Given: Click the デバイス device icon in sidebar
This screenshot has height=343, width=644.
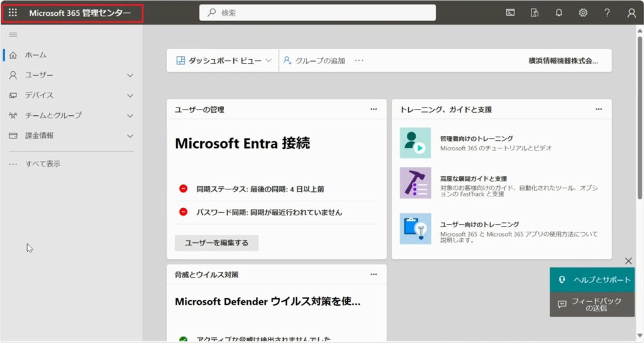Looking at the screenshot, I should [x=13, y=95].
